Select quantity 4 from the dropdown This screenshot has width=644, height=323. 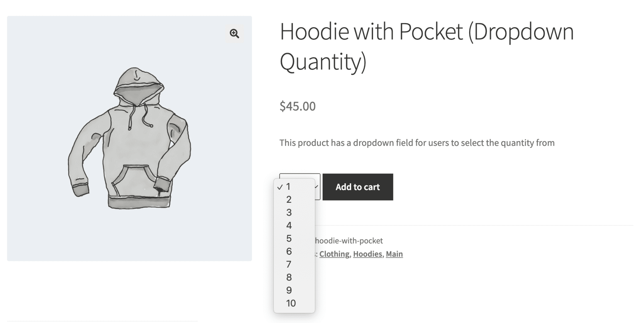click(x=288, y=225)
